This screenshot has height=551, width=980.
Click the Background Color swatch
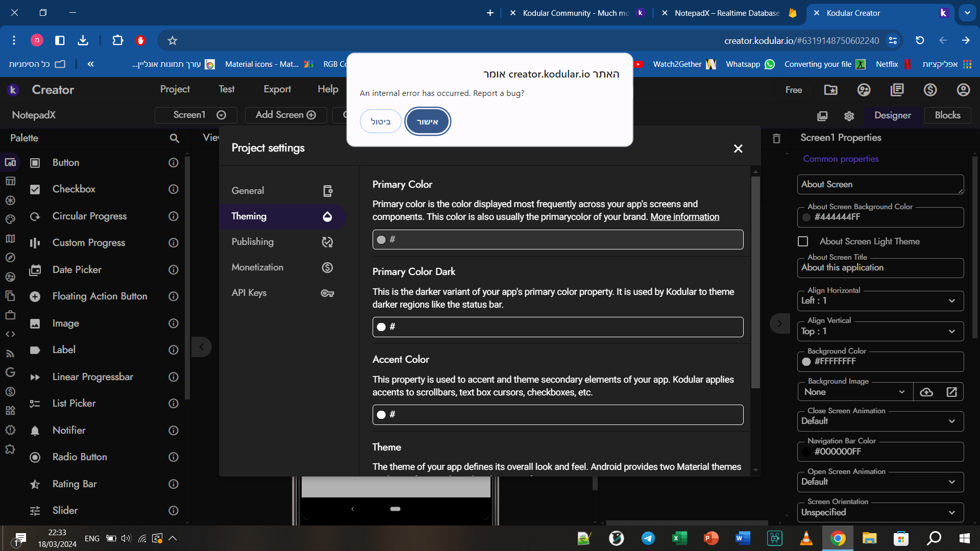[806, 361]
